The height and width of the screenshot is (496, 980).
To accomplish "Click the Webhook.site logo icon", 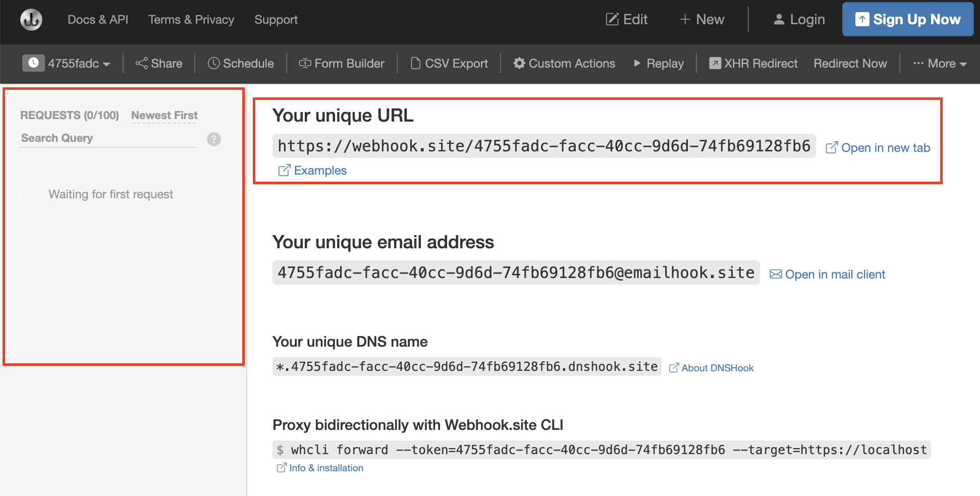I will coord(31,20).
